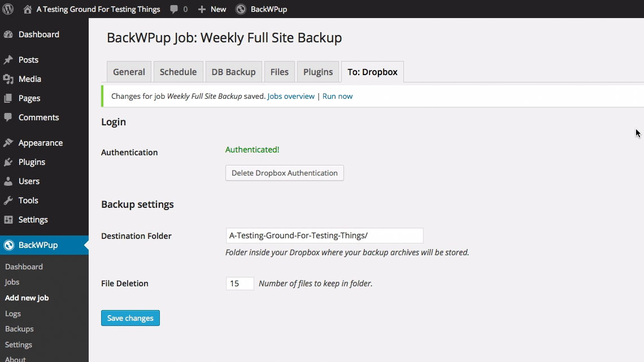Switch to the General tab
This screenshot has height=362, width=644.
click(x=129, y=72)
